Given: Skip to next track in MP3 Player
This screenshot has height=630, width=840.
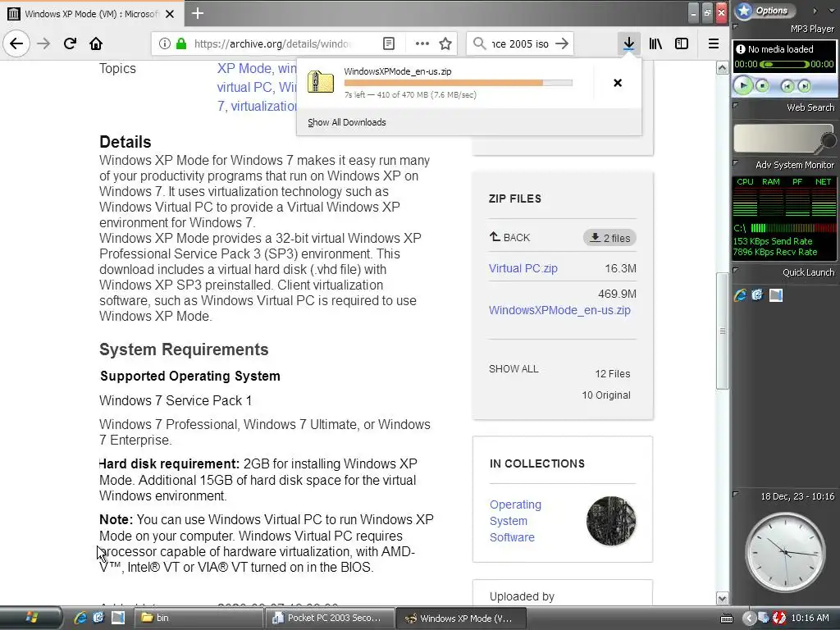Looking at the screenshot, I should click(x=804, y=85).
